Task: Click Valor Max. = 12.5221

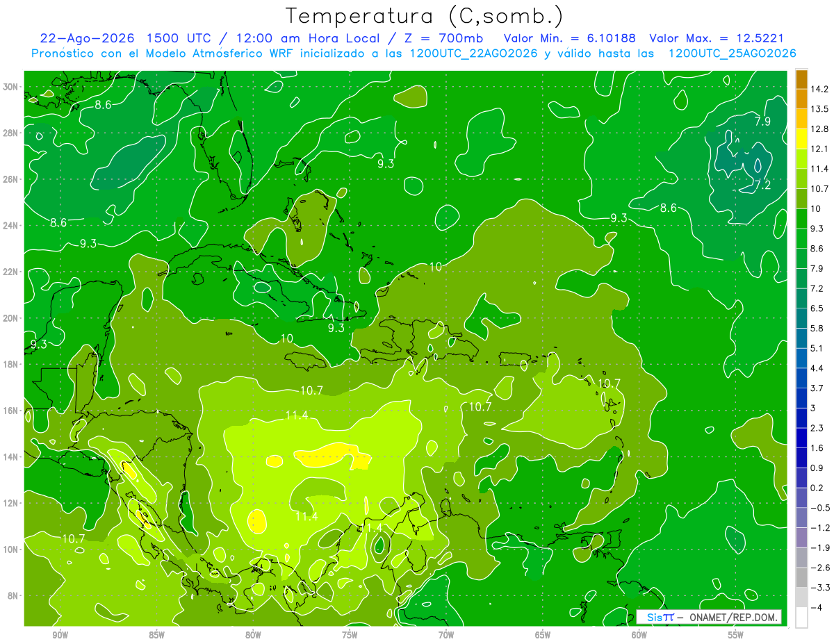Action: pyautogui.click(x=717, y=38)
